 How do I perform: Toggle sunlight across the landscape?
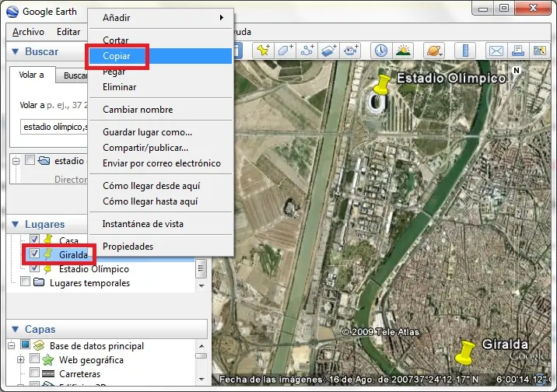[403, 51]
